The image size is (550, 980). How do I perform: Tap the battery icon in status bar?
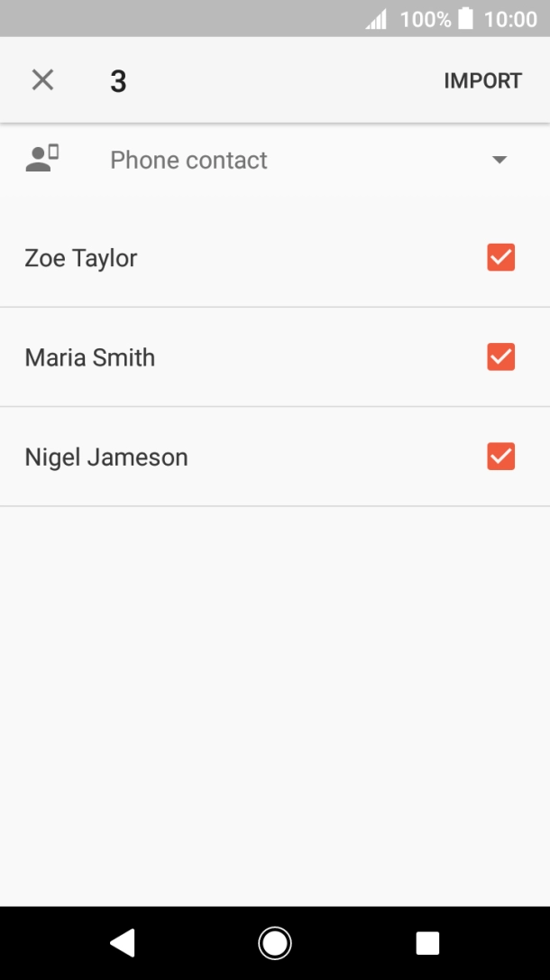465,19
